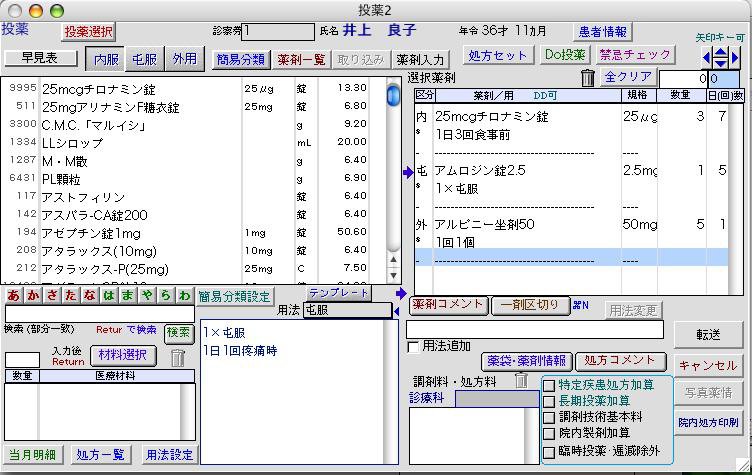752x475 pixels.
Task: Check 特定疾患処方加算 option
Action: click(x=549, y=385)
